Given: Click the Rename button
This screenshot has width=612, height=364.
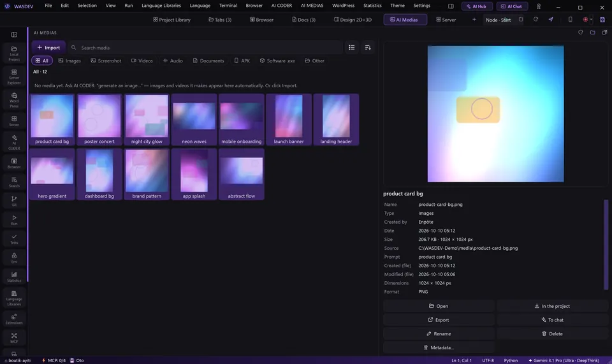Looking at the screenshot, I should (x=439, y=334).
